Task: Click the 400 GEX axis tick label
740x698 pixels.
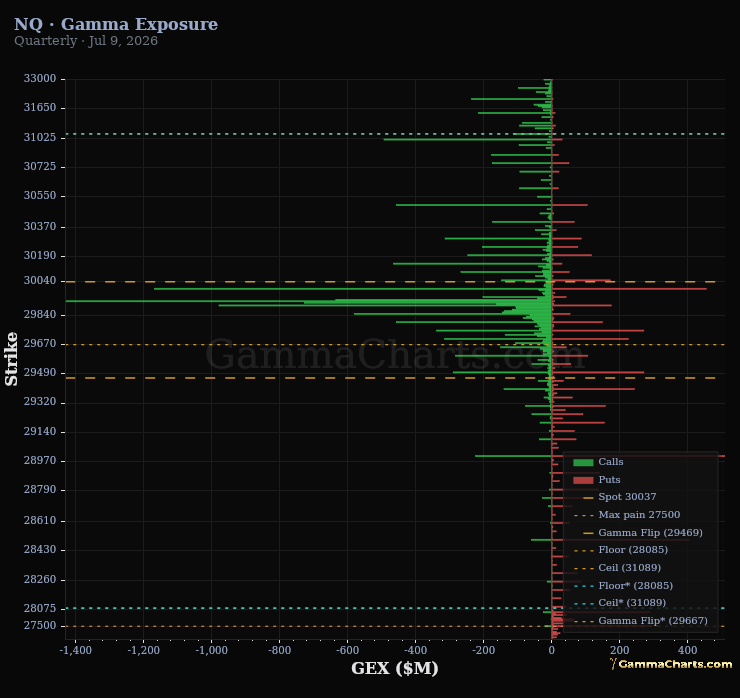Action: click(687, 650)
